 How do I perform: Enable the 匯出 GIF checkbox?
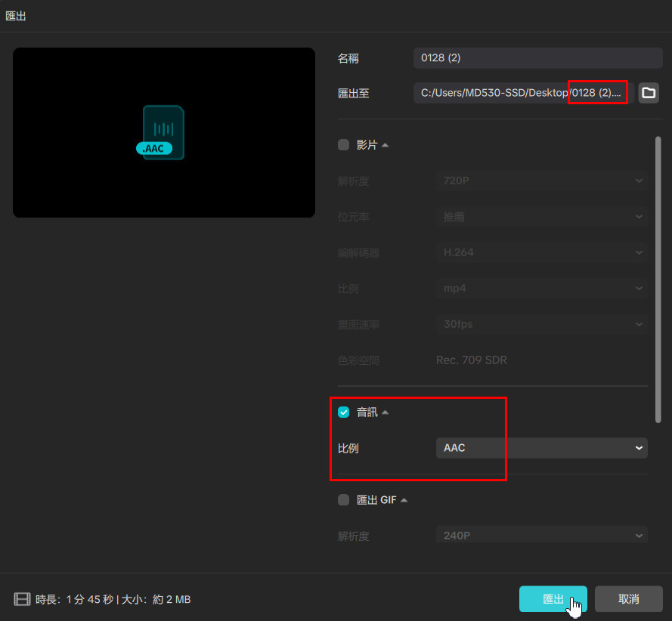pos(344,500)
